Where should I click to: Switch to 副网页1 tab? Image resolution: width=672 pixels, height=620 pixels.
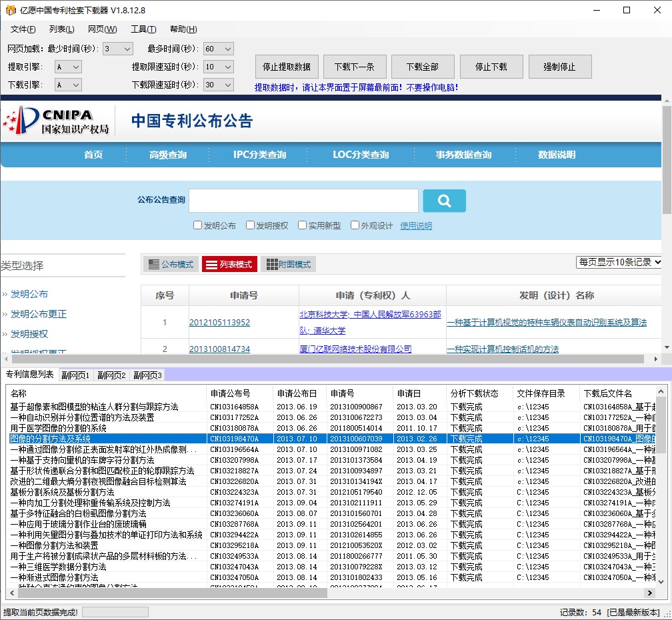coord(75,375)
